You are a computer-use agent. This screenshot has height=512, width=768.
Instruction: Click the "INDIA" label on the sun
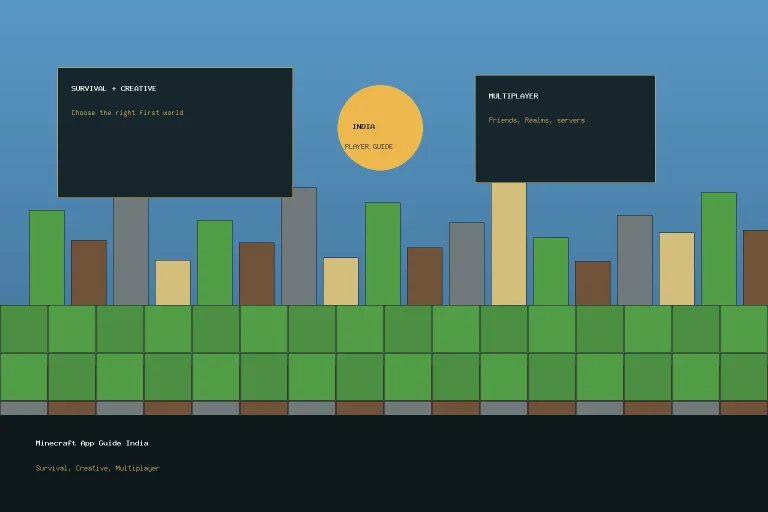pyautogui.click(x=364, y=126)
